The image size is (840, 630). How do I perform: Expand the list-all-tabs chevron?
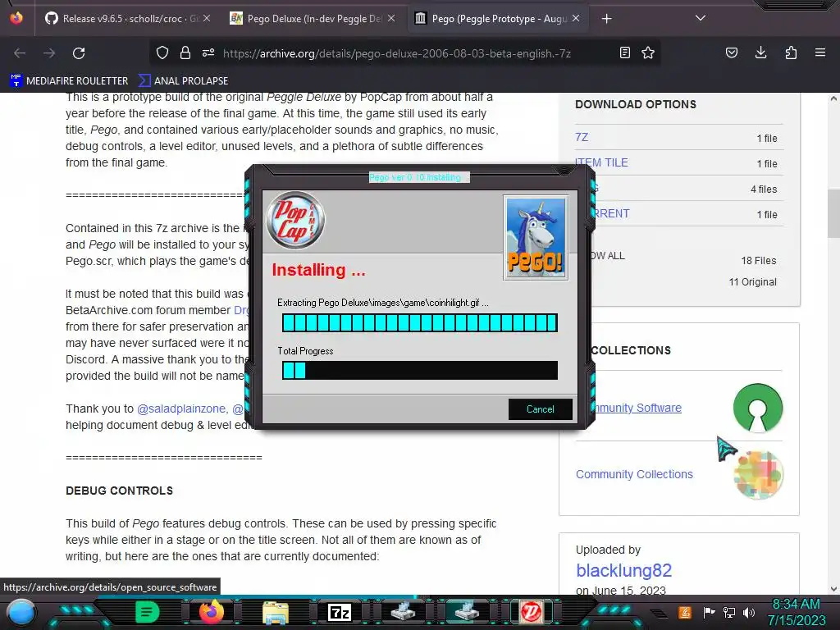[x=701, y=18]
